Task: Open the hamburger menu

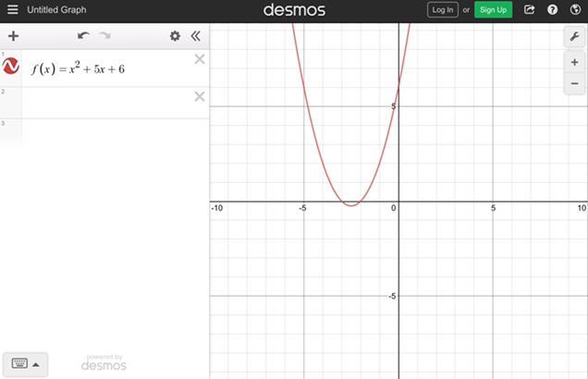Action: pyautogui.click(x=12, y=9)
